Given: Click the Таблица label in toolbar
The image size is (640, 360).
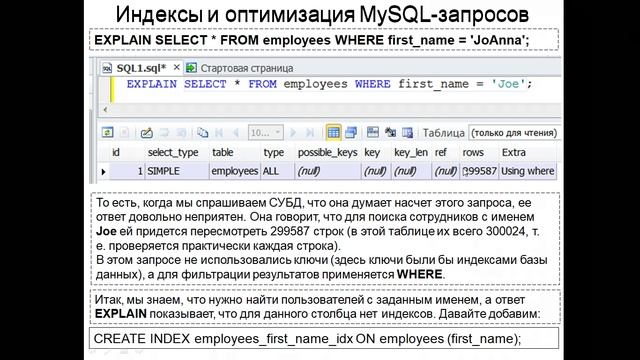Looking at the screenshot, I should click(443, 133).
